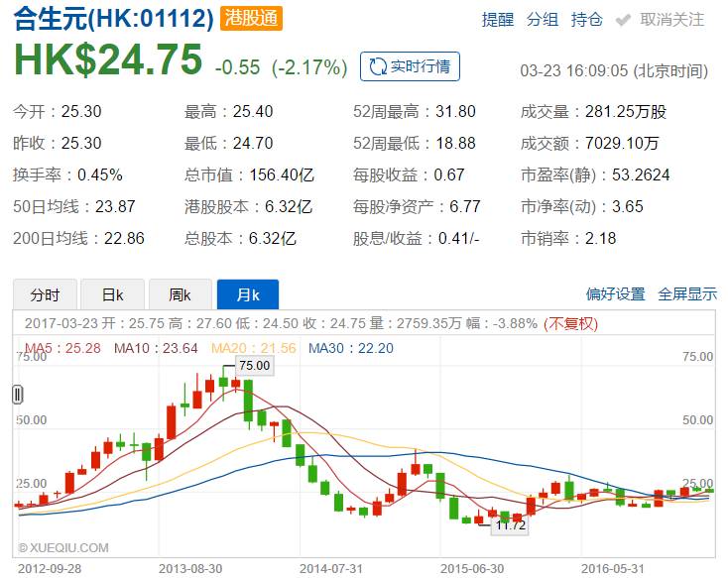Select the 月k monthly chart tab
The height and width of the screenshot is (578, 728).
coord(248,294)
